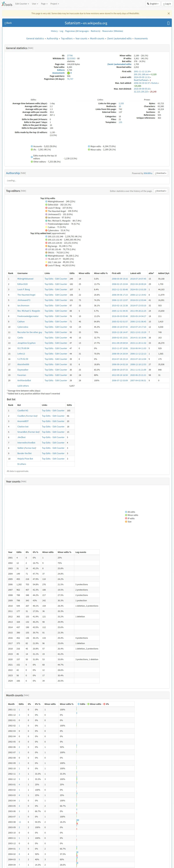Viewport: 174px width, 868px height.
Task: Open the Kutulu user link
Action: [154, 83]
